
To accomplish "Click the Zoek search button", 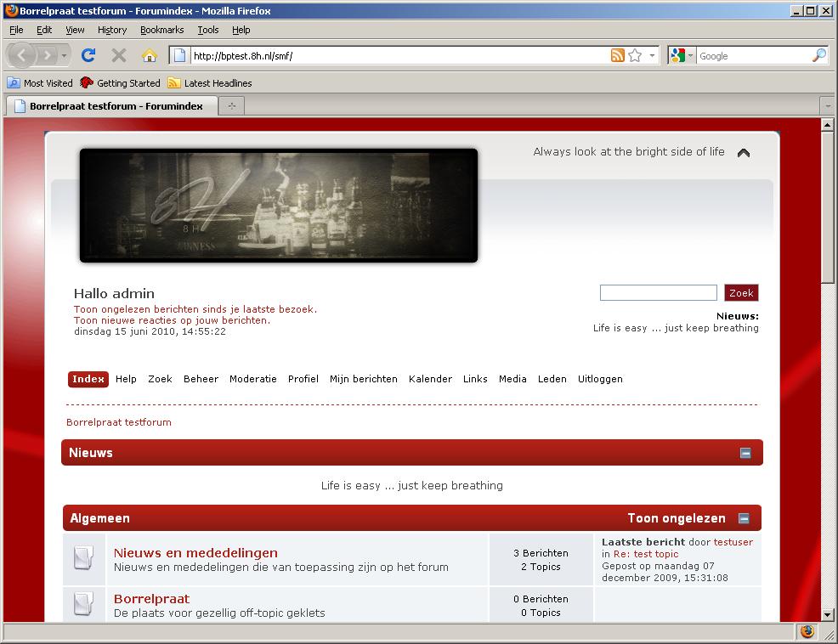I will (741, 293).
